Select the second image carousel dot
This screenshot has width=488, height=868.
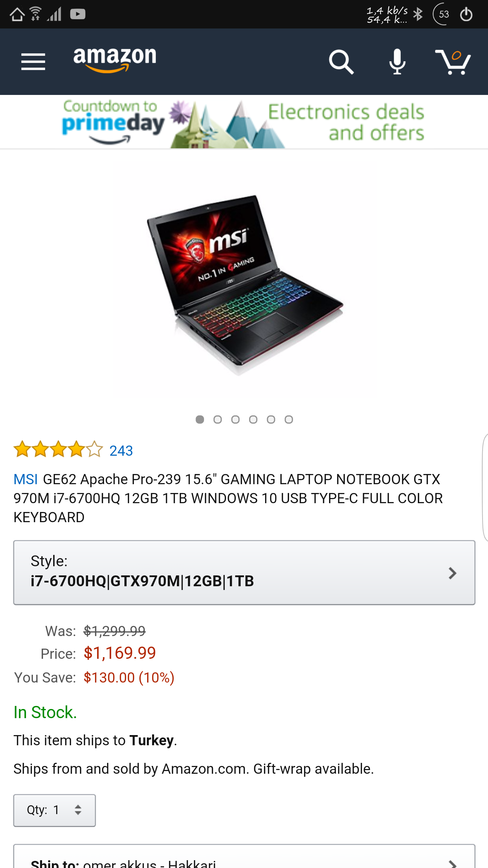218,420
